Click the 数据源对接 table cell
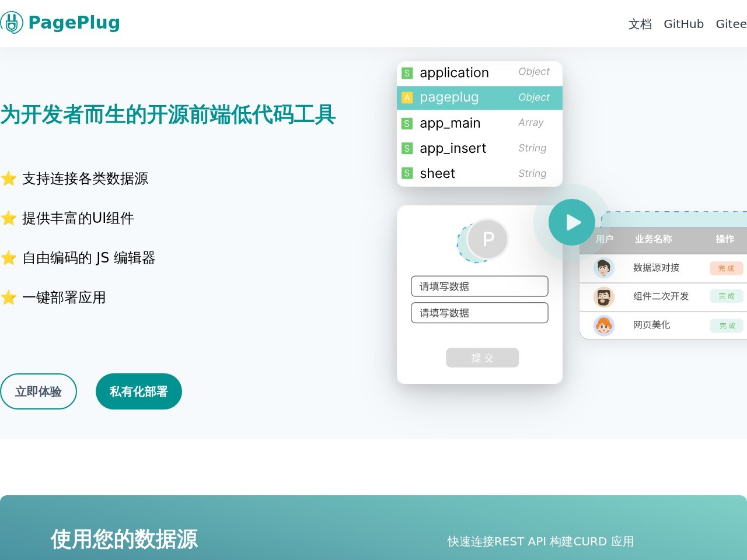The image size is (747, 560). pyautogui.click(x=657, y=268)
